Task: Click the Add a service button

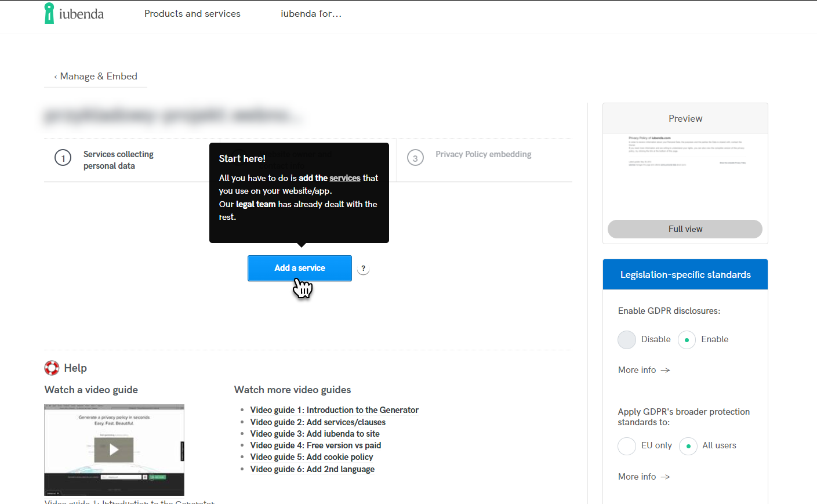Action: tap(300, 268)
